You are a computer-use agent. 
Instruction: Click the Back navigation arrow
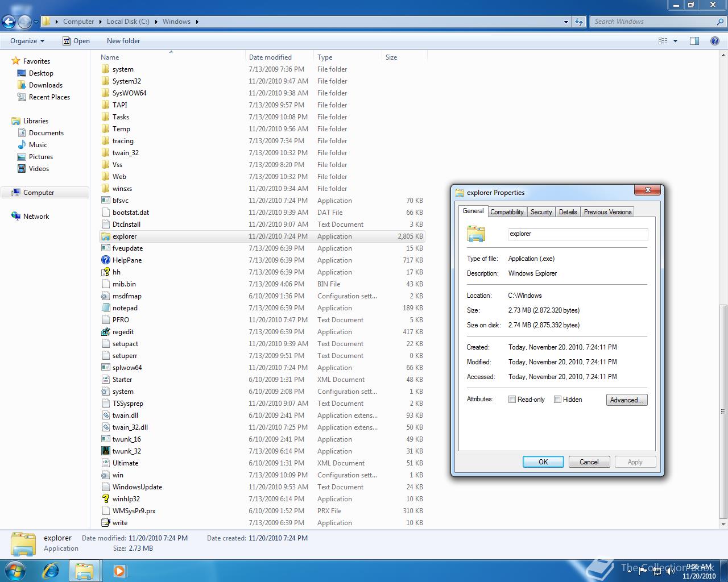[x=9, y=22]
